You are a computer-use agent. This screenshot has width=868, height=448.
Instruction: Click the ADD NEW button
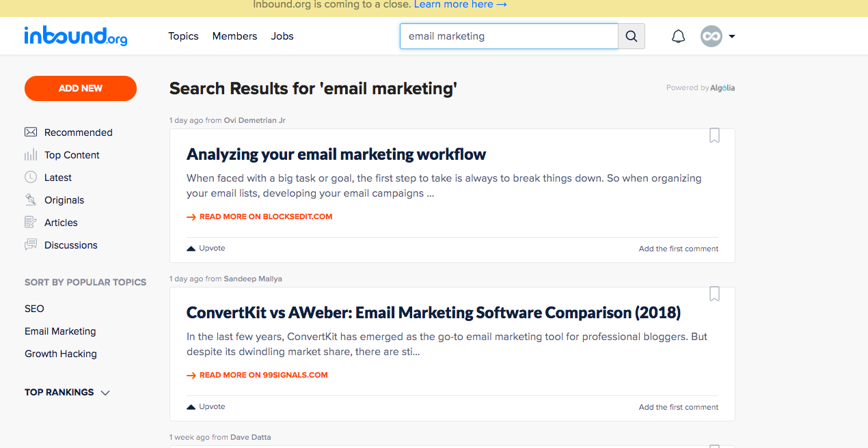pyautogui.click(x=81, y=88)
